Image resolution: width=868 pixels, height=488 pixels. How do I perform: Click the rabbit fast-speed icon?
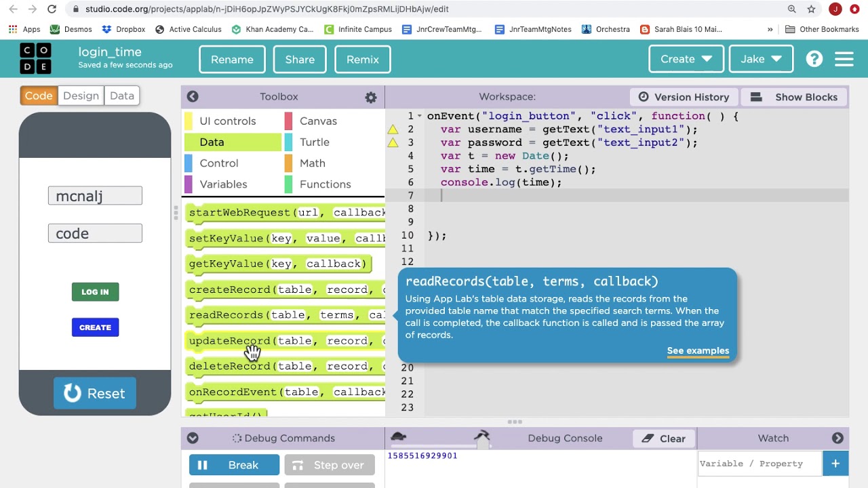pos(482,436)
